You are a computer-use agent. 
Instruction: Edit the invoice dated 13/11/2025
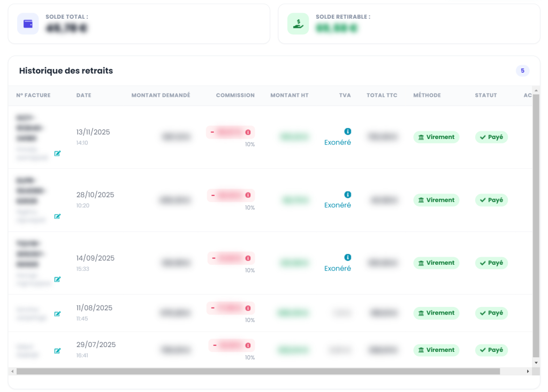(x=57, y=153)
